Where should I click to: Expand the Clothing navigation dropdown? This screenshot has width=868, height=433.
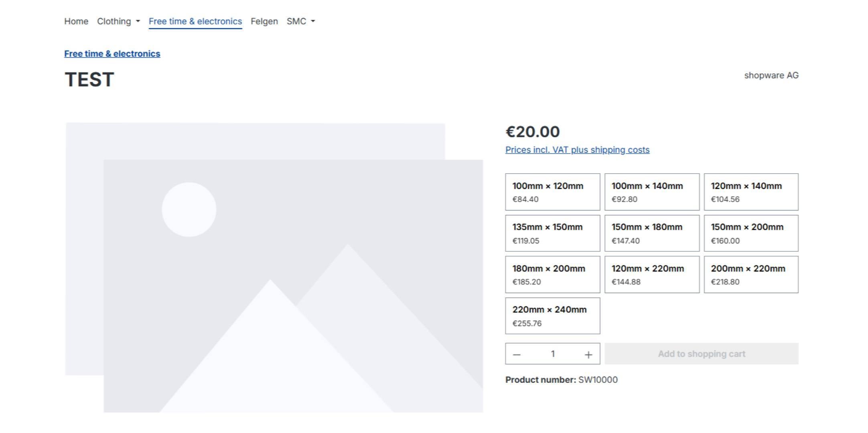click(118, 21)
